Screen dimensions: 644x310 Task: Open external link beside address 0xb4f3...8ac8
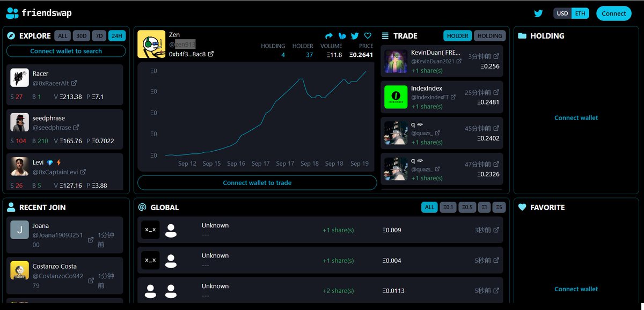(x=211, y=54)
